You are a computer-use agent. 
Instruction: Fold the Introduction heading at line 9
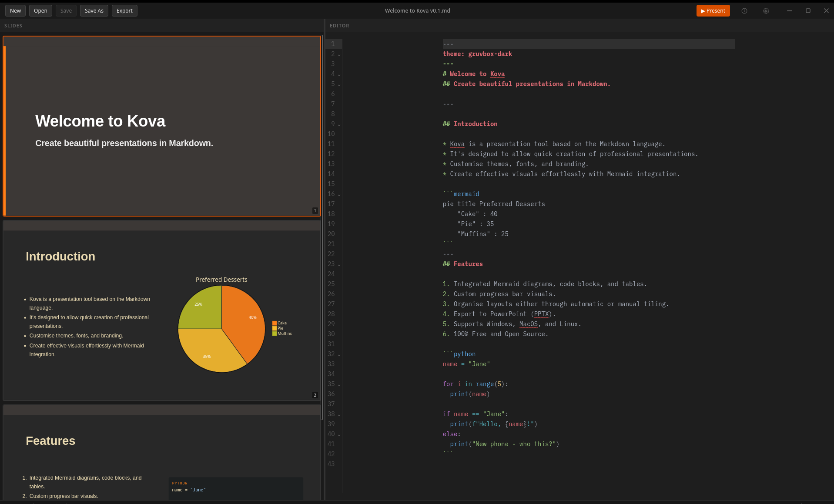click(339, 125)
